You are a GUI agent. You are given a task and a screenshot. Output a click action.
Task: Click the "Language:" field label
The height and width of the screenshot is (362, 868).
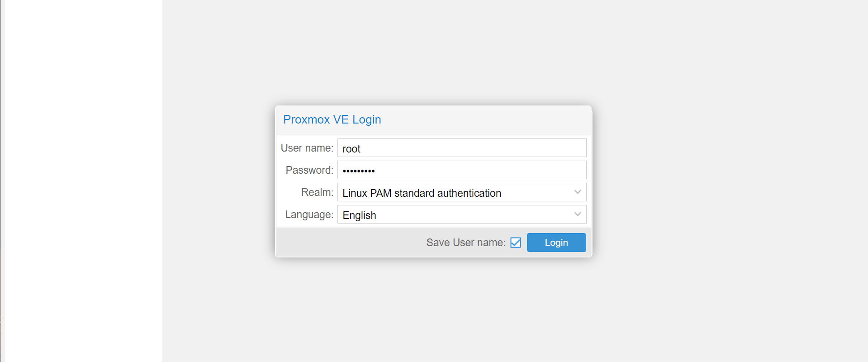[x=309, y=214]
